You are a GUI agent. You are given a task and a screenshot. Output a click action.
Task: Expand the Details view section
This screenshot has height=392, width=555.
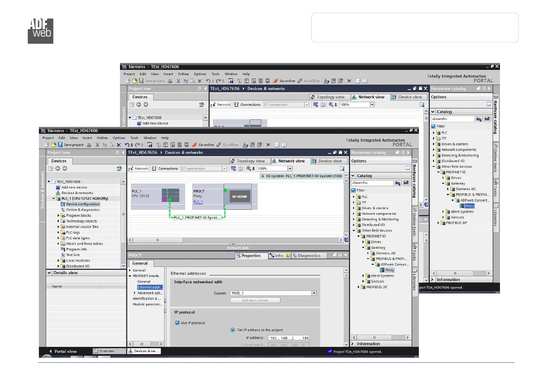(x=49, y=273)
